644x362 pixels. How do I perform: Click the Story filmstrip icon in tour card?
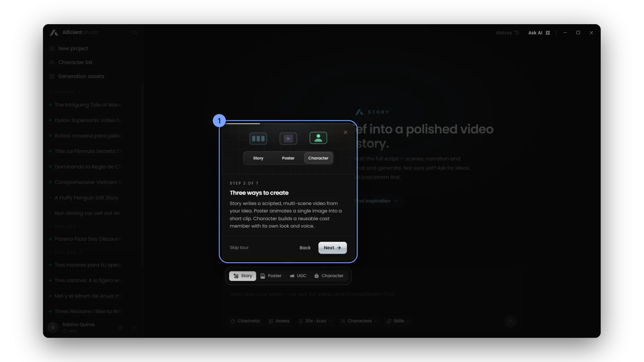click(x=258, y=138)
